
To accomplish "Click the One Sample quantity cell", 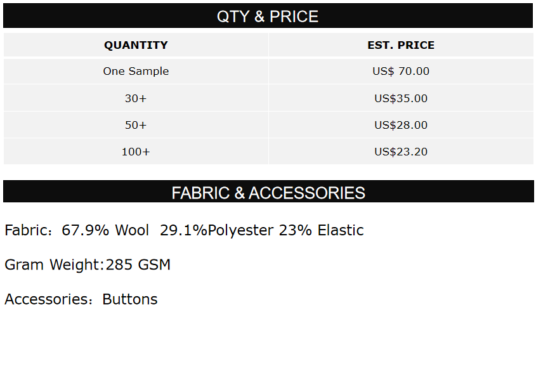I will coord(136,72).
